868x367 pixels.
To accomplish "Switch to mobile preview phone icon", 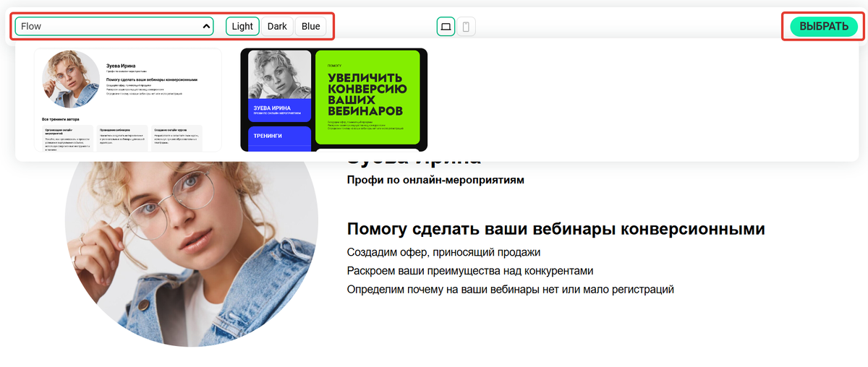I will (x=467, y=27).
